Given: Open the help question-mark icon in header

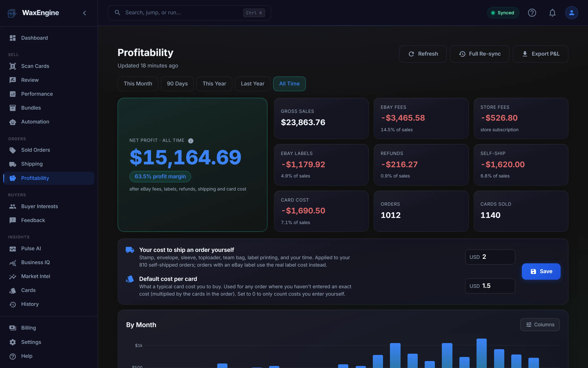Looking at the screenshot, I should [532, 13].
